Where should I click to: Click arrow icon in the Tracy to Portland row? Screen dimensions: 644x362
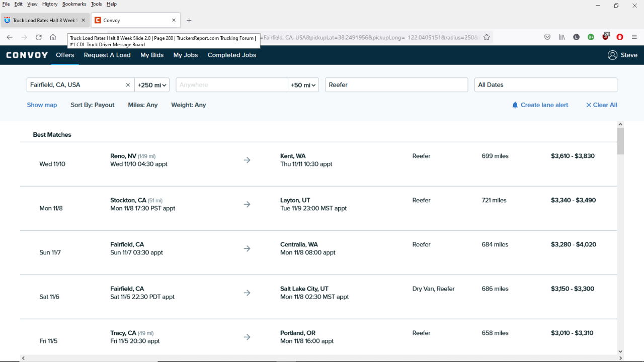pyautogui.click(x=247, y=337)
